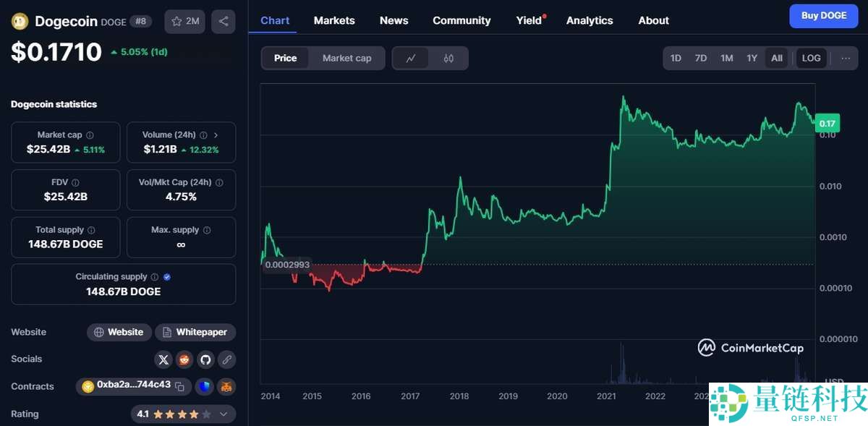Switch chart data to Market cap
868x426 pixels.
(346, 59)
